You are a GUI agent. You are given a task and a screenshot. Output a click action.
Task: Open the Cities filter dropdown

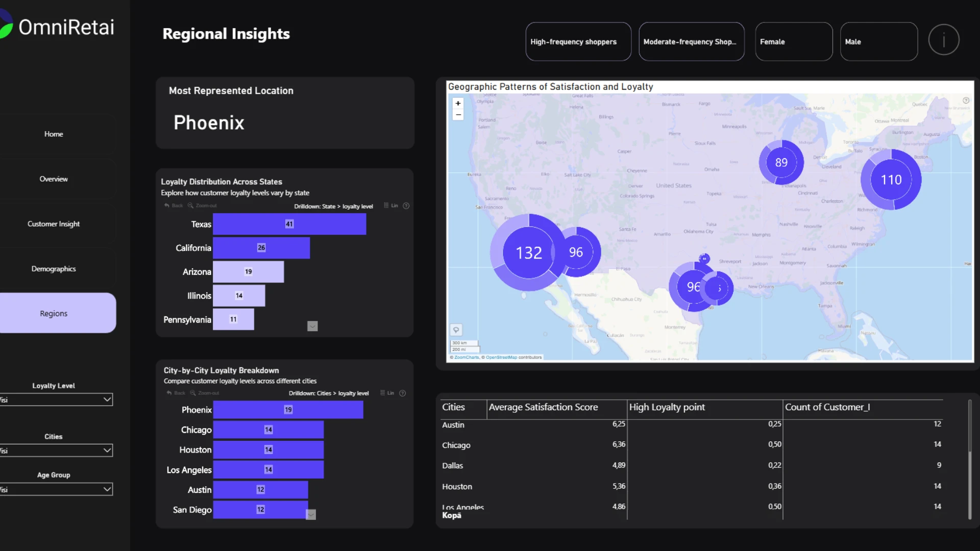tap(56, 450)
